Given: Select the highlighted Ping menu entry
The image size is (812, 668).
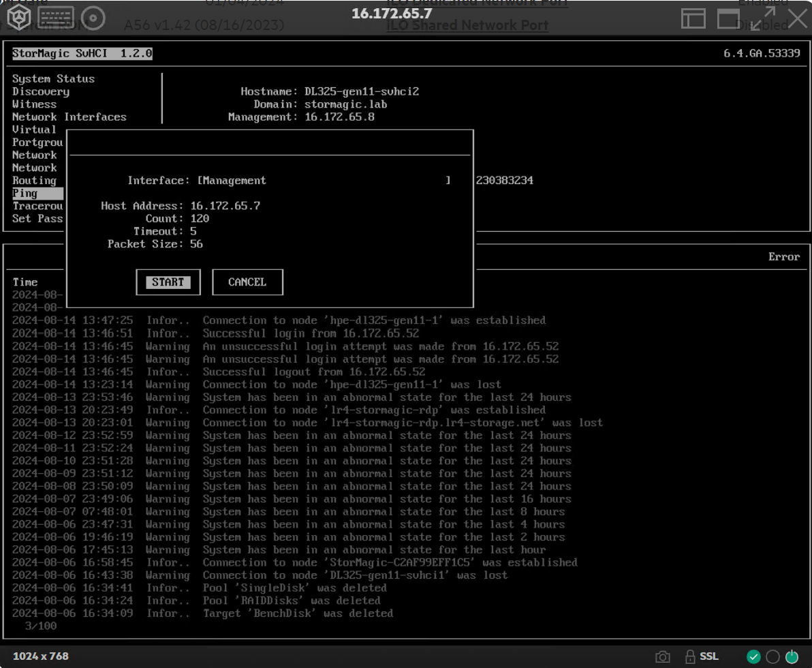Looking at the screenshot, I should coord(37,194).
